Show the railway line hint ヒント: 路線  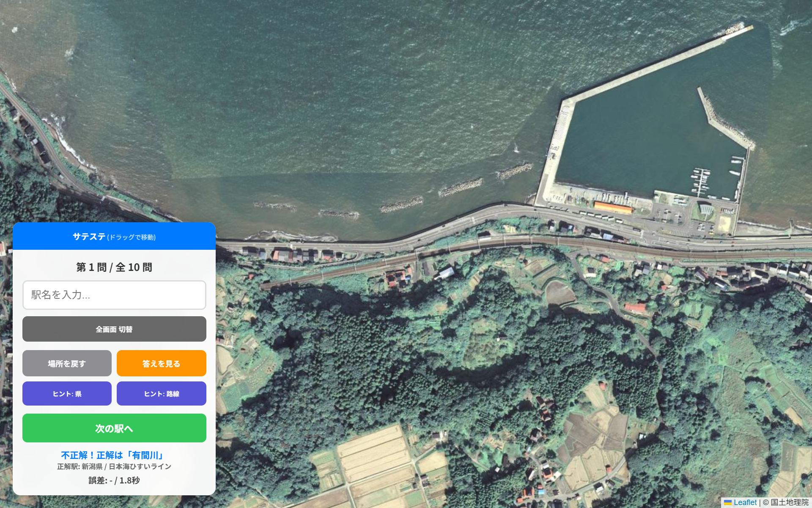(162, 393)
